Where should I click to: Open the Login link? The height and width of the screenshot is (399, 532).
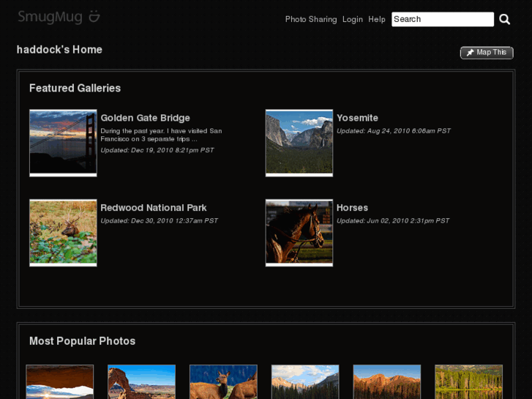(352, 20)
